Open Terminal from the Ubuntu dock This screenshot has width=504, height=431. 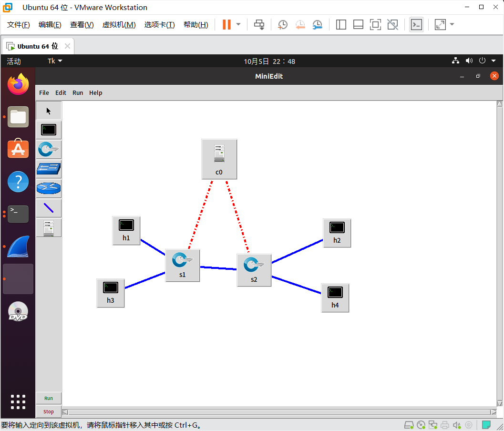coord(18,214)
